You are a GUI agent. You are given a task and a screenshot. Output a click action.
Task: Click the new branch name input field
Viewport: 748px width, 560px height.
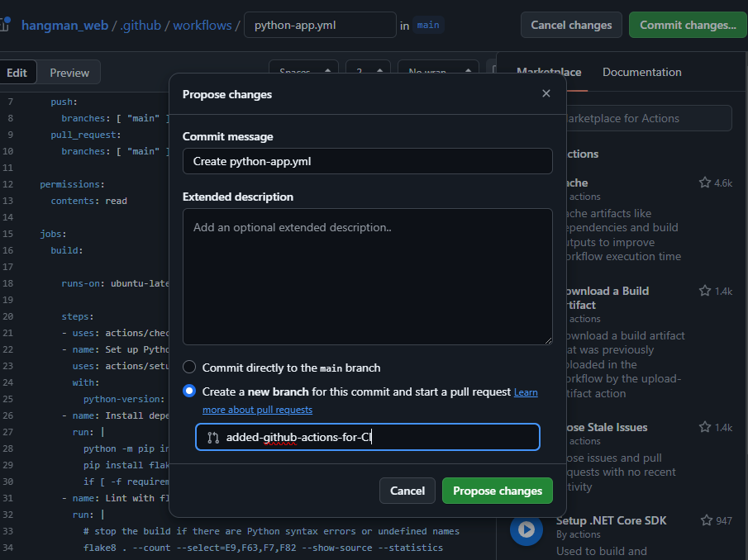coord(367,437)
